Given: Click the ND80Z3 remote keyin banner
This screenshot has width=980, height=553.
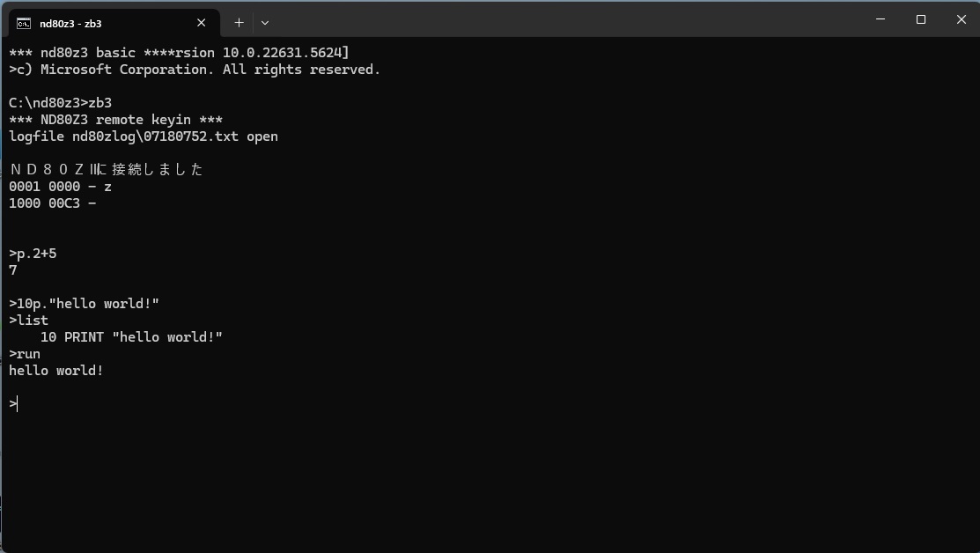Looking at the screenshot, I should (115, 120).
